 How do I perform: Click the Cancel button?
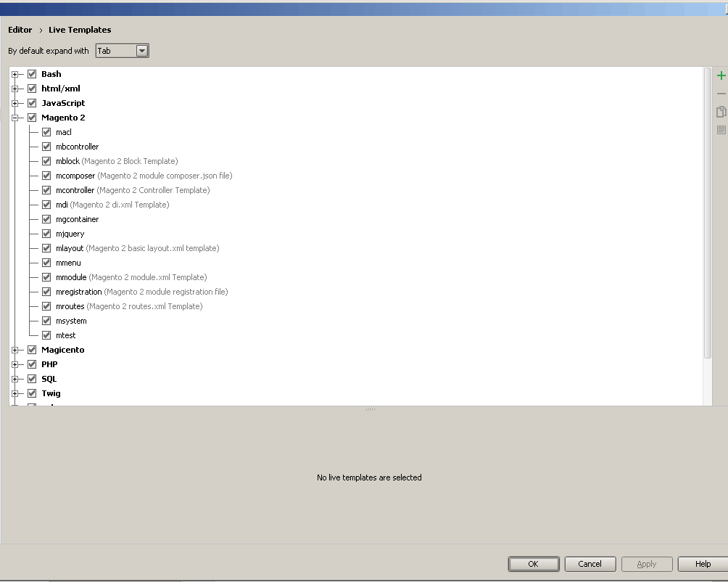coord(590,564)
